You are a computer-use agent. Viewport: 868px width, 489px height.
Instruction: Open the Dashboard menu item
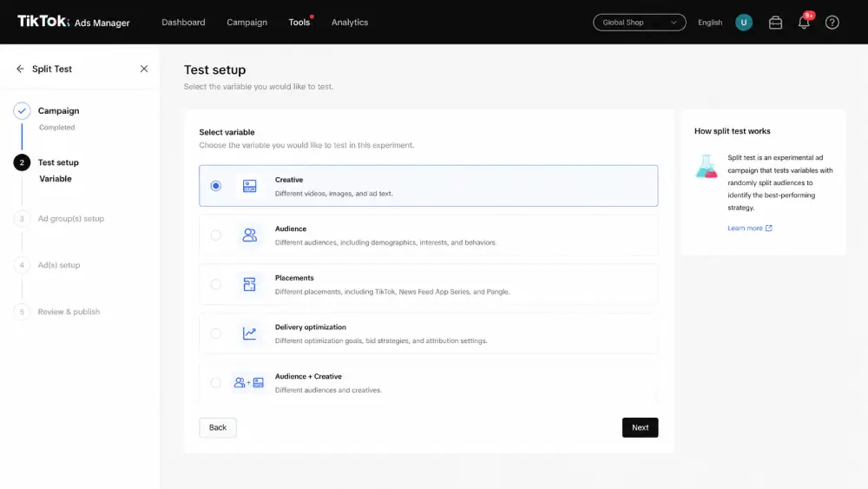pyautogui.click(x=183, y=23)
